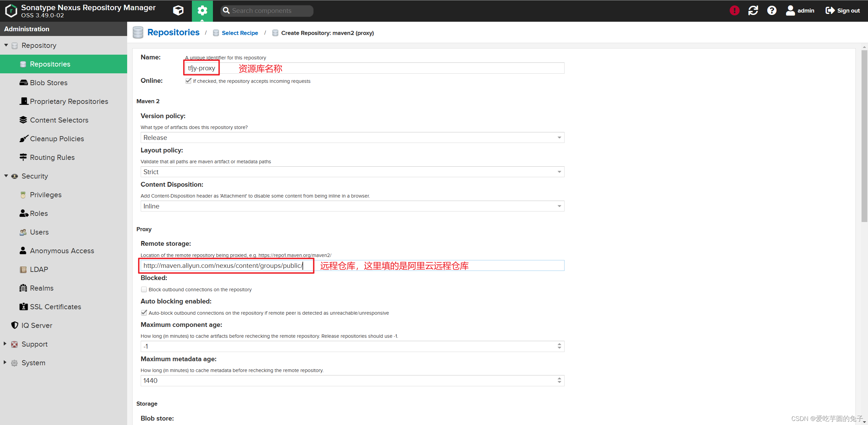Select Cleanup Policies menu item
The image size is (868, 425).
pos(57,139)
